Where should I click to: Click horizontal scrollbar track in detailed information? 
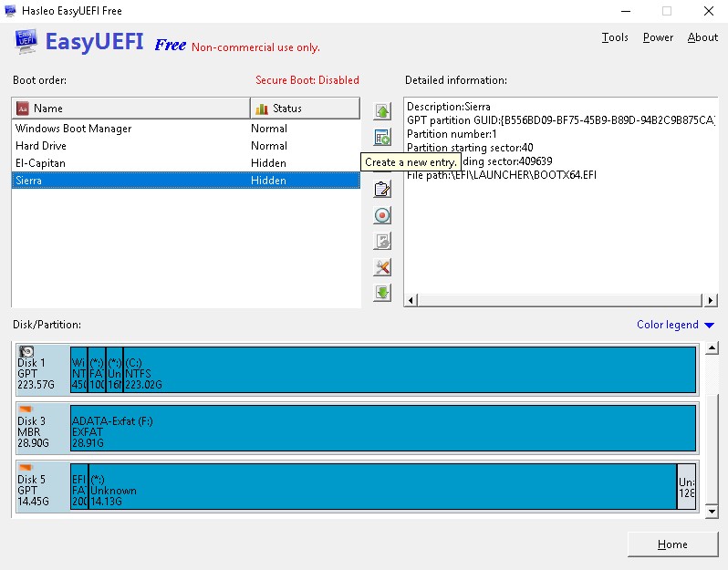[560, 300]
